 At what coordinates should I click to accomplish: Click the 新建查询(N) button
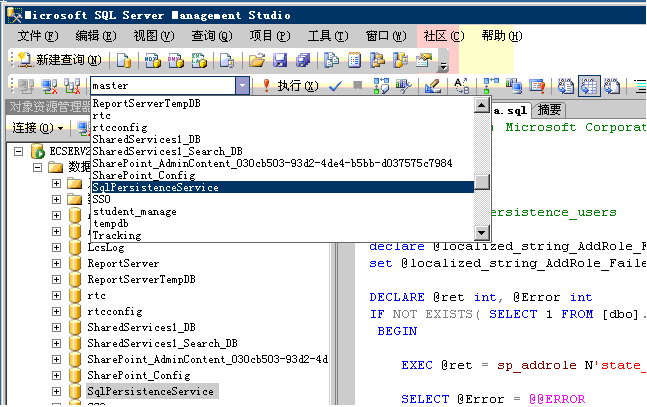60,60
